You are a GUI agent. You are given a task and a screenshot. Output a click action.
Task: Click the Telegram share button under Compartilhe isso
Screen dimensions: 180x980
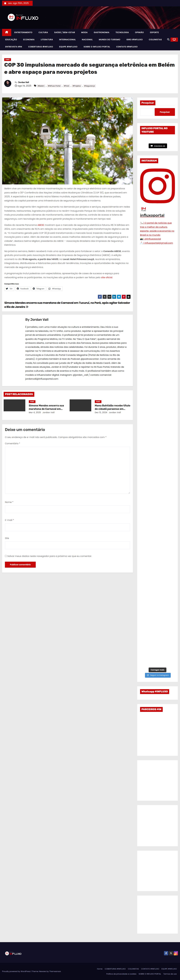(39, 289)
